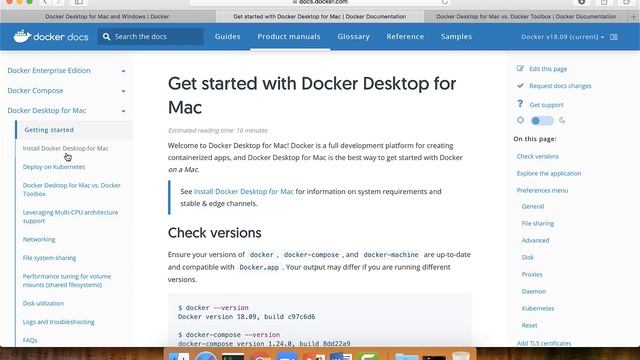Add a new Safari tab with plus
Viewport: 640px width, 360px height.
click(633, 17)
